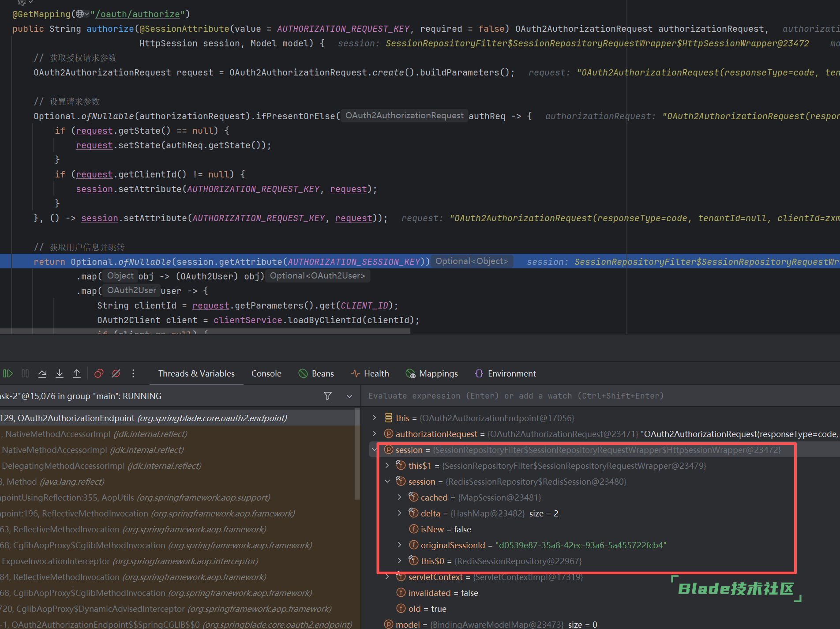Open the Health tab
The width and height of the screenshot is (840, 629).
370,373
